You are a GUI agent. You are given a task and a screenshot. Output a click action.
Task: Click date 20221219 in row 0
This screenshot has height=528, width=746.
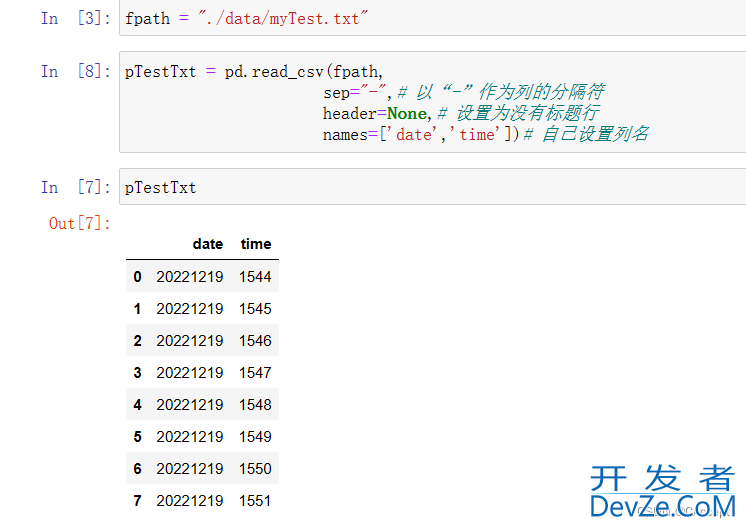pyautogui.click(x=190, y=277)
